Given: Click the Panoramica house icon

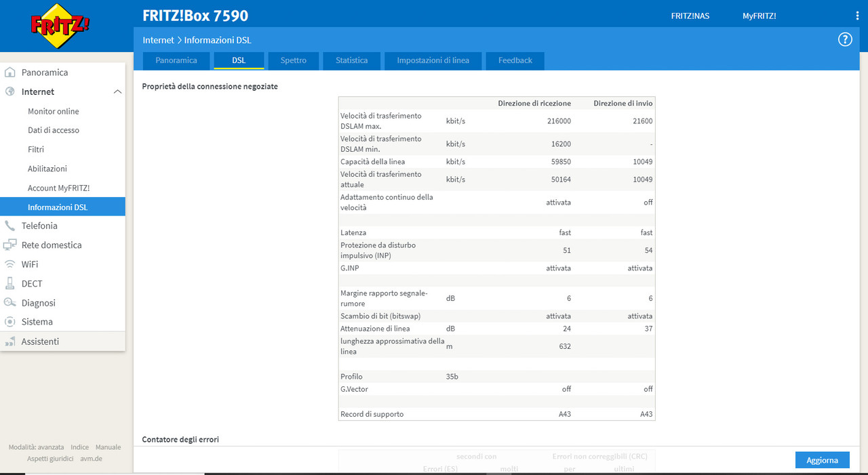Looking at the screenshot, I should 10,73.
